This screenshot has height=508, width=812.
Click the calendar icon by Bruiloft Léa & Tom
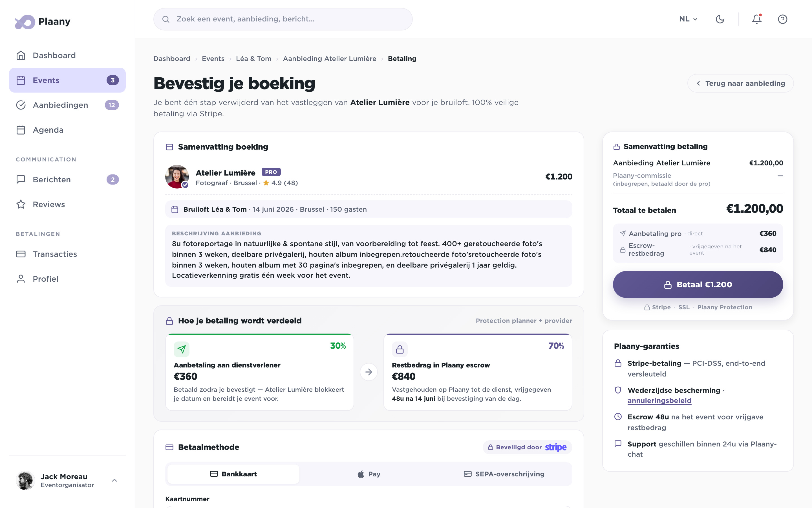175,210
